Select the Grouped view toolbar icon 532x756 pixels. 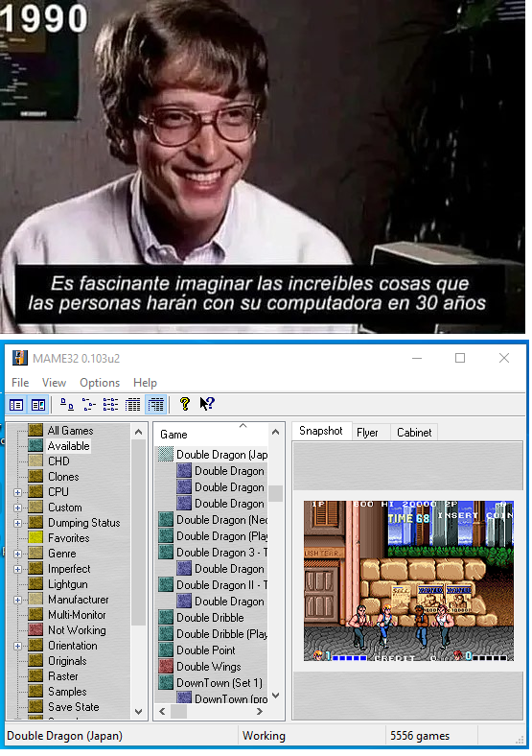155,405
